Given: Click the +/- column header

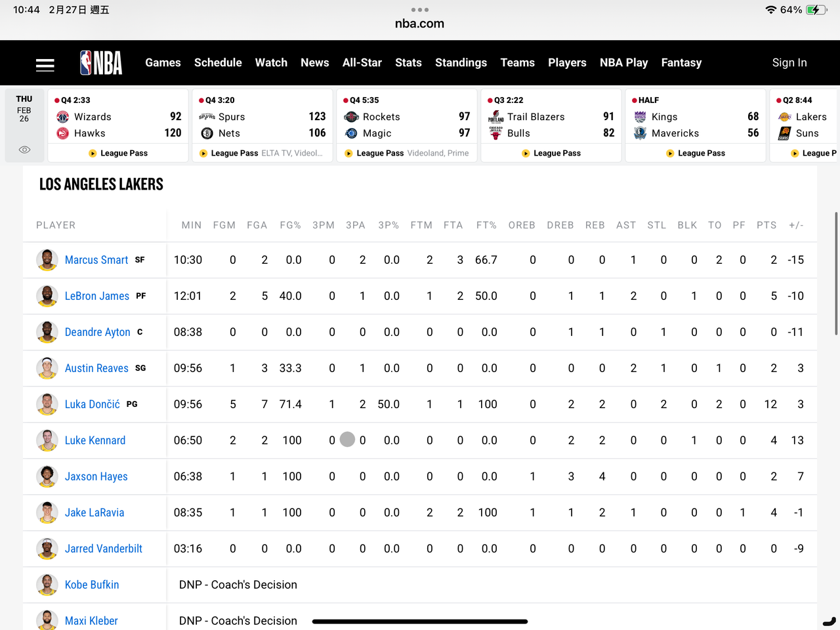Looking at the screenshot, I should tap(796, 225).
